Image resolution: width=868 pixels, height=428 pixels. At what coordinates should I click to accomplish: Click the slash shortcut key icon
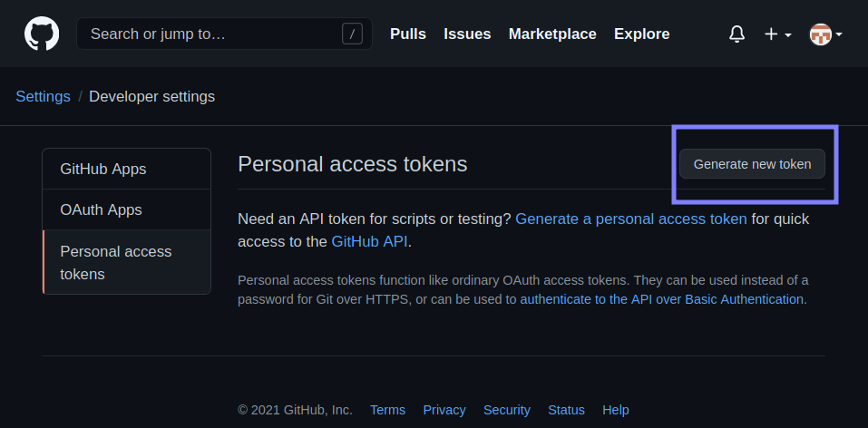[352, 34]
